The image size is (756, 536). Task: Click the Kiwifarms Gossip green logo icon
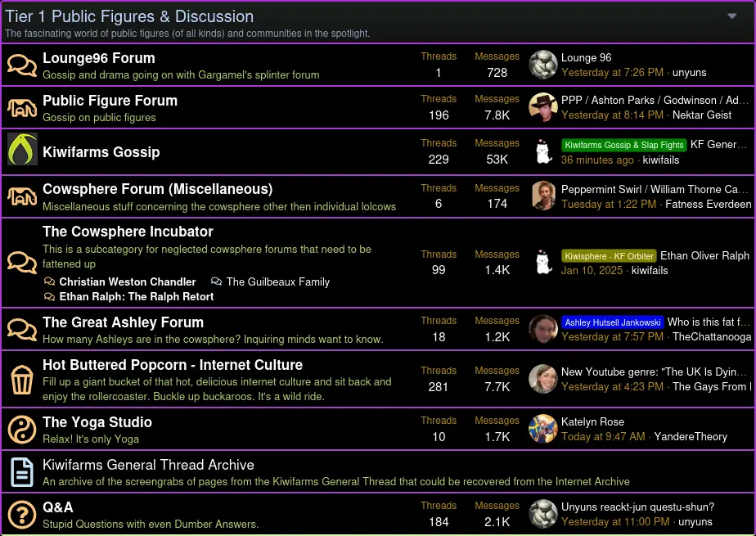[x=22, y=151]
